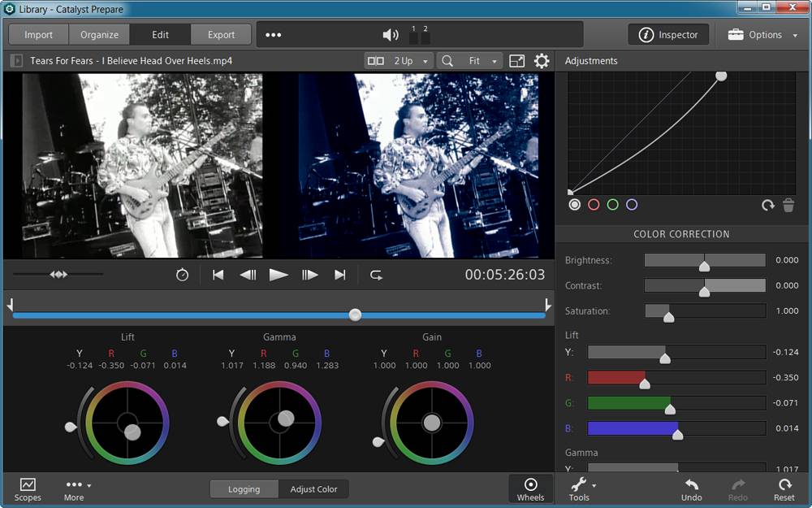Click the Gamma color wheel puck
The width and height of the screenshot is (812, 508).
[x=286, y=419]
